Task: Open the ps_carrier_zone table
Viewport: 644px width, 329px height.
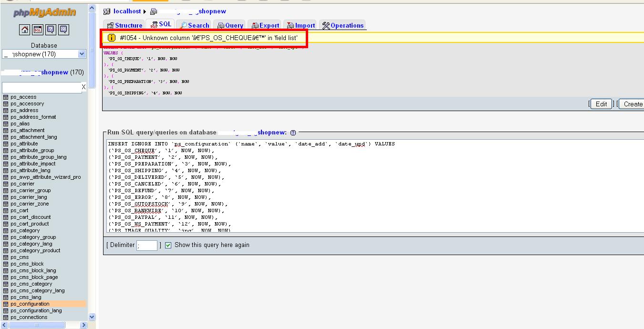Action: pos(30,204)
